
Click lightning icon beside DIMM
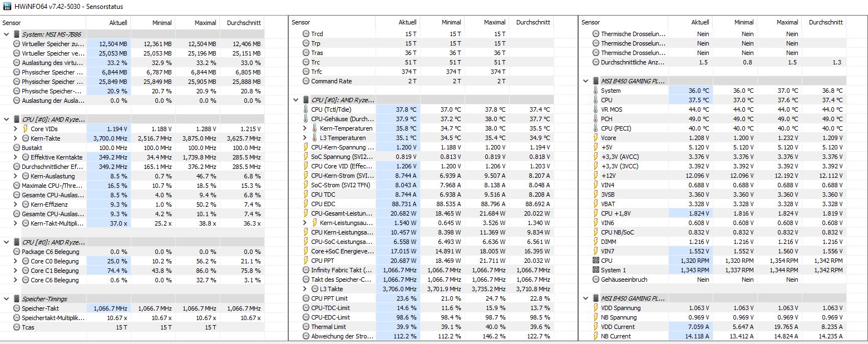tap(595, 242)
